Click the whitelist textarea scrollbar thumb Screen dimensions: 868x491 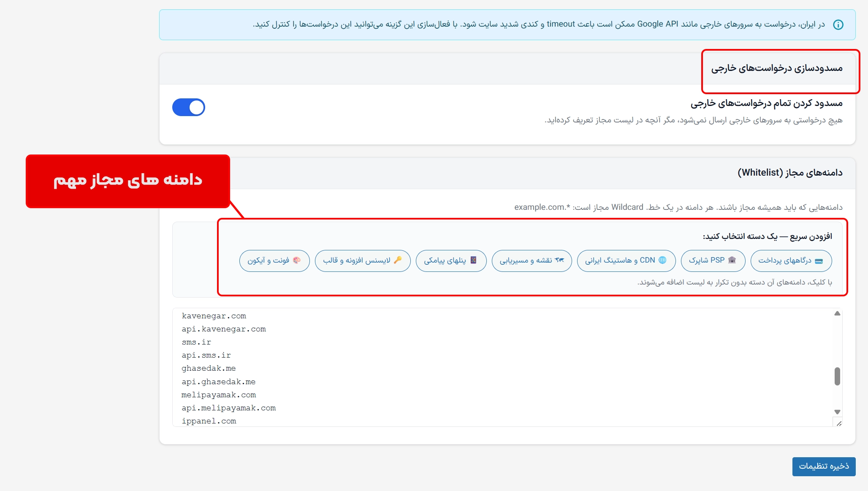[x=837, y=376]
